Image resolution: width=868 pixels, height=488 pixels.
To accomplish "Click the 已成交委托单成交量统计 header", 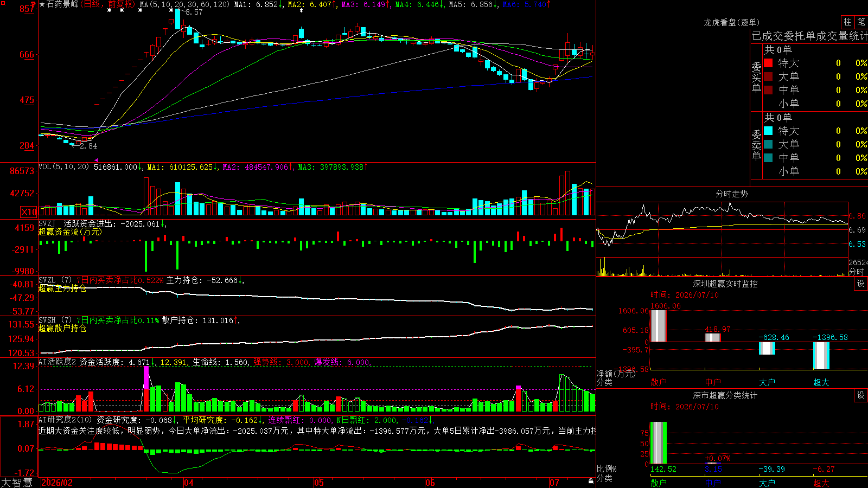I will (809, 36).
